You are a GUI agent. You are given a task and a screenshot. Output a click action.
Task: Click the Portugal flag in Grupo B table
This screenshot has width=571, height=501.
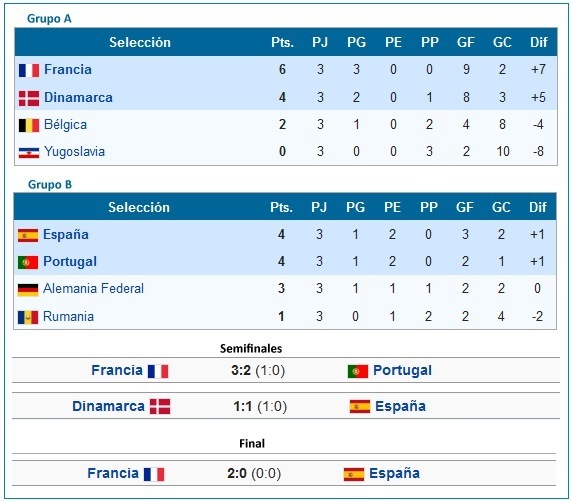[28, 263]
